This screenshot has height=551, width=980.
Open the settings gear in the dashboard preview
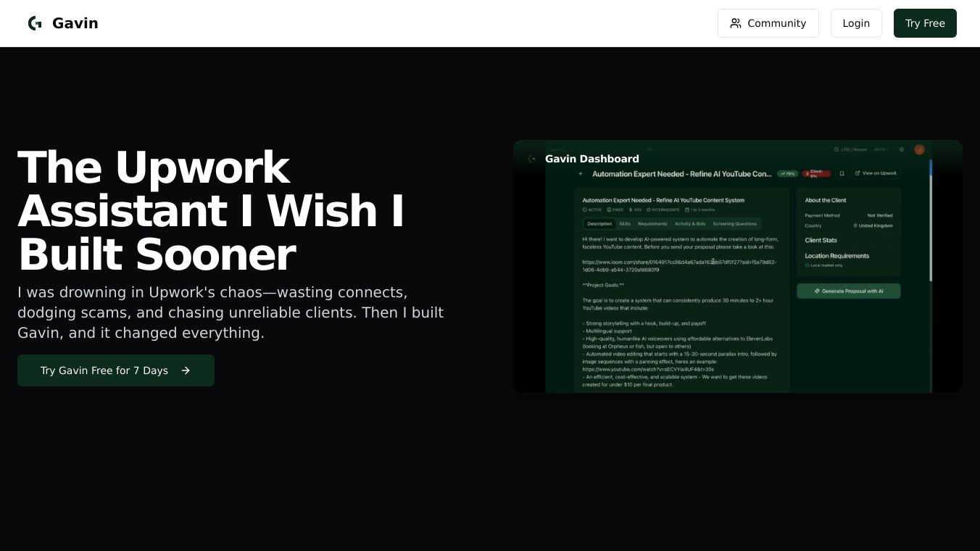902,149
